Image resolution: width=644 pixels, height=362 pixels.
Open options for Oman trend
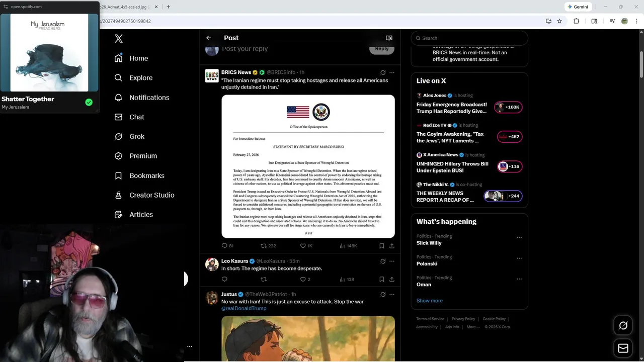(519, 279)
